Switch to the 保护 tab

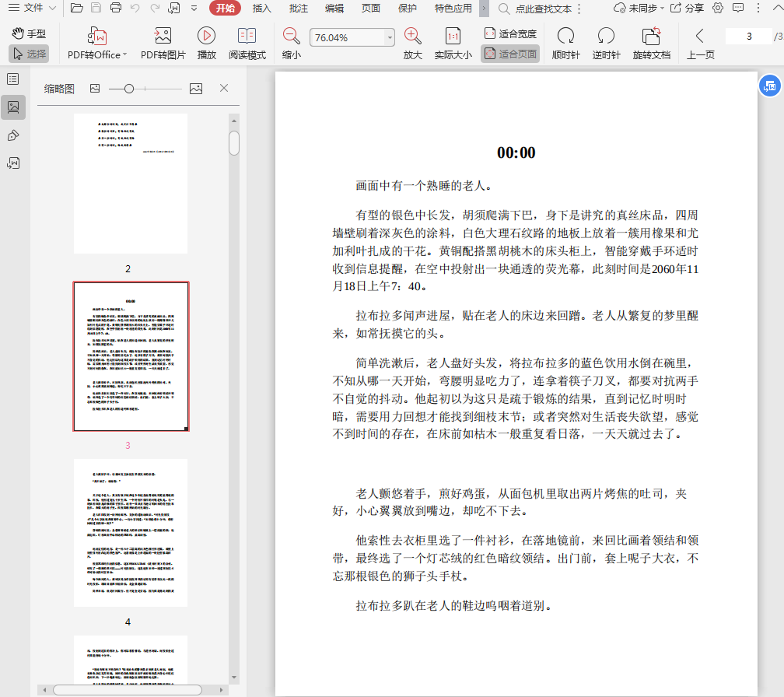pyautogui.click(x=407, y=8)
